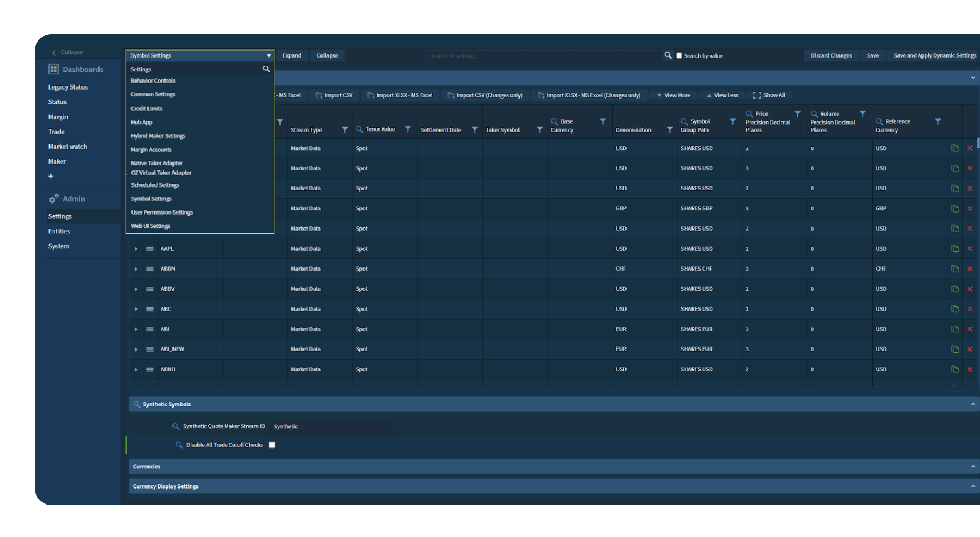Filter the Volume Precision Decimal Places column
Viewport: 980px width, 537px height.
(863, 114)
